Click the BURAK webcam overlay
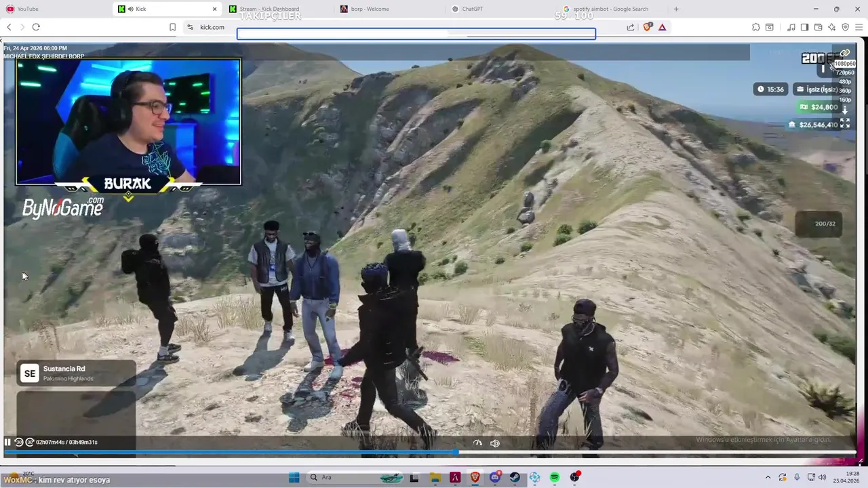 click(128, 122)
